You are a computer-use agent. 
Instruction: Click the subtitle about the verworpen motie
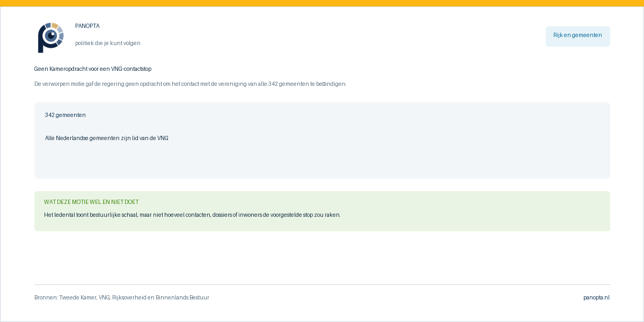191,84
